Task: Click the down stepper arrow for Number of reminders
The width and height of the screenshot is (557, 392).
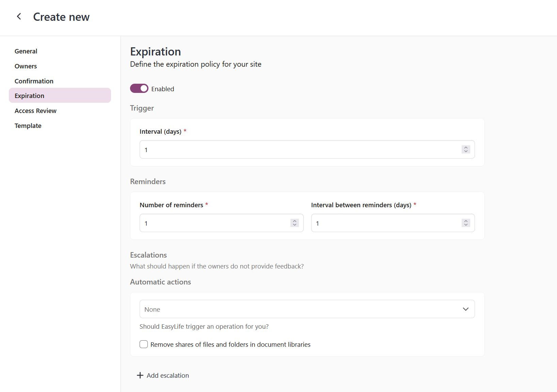Action: pyautogui.click(x=294, y=225)
